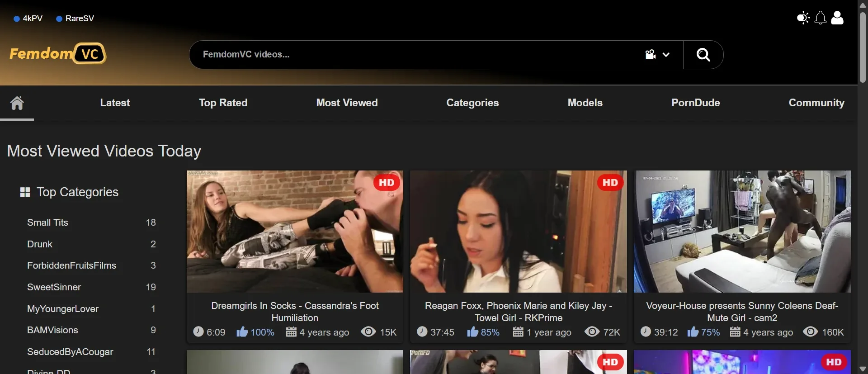Expand the search type chevron dropdown
This screenshot has width=868, height=374.
pos(666,55)
